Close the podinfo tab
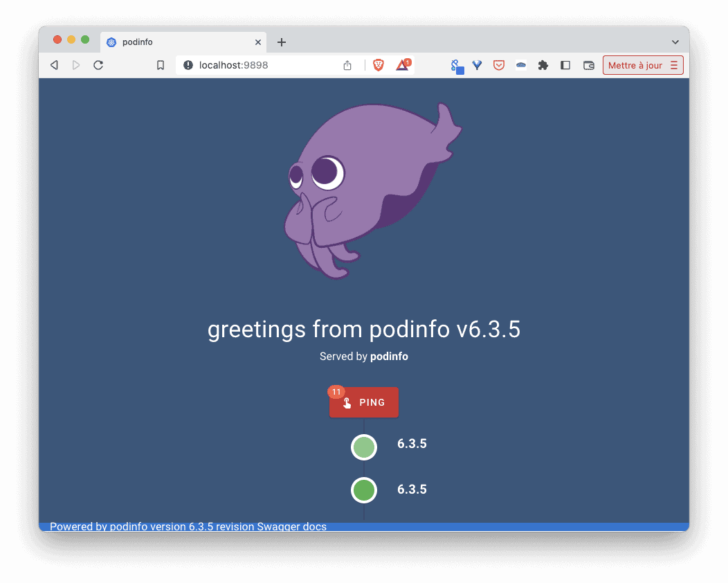The height and width of the screenshot is (583, 728). pyautogui.click(x=257, y=42)
